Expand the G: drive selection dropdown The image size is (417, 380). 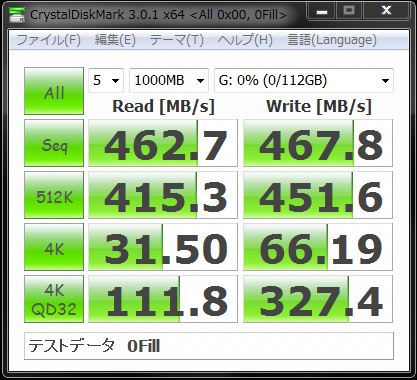(x=304, y=80)
